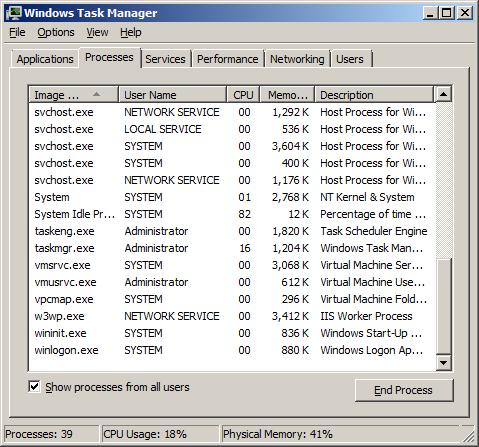The width and height of the screenshot is (479, 447).
Task: Click the End Process button
Action: [404, 390]
